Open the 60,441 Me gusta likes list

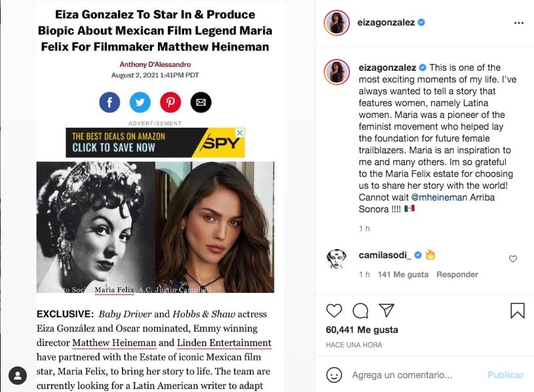362,330
